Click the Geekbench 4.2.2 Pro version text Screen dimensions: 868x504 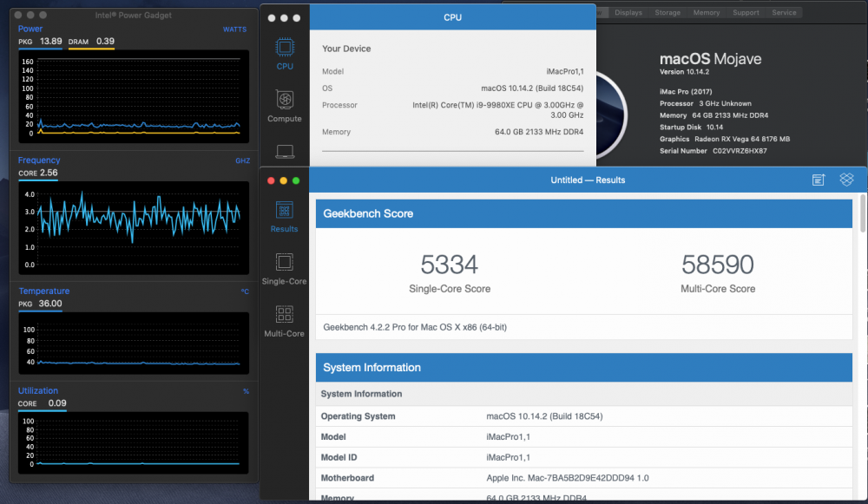tap(415, 327)
